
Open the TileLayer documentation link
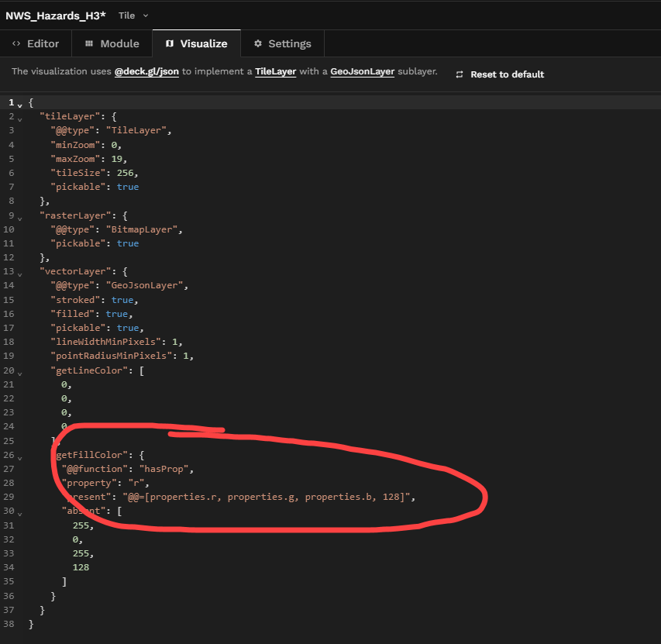tap(275, 71)
